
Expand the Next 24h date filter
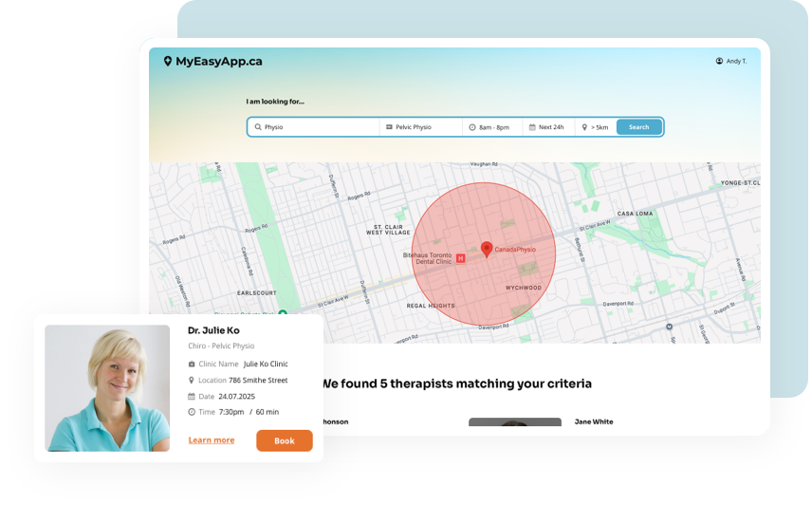pyautogui.click(x=547, y=127)
